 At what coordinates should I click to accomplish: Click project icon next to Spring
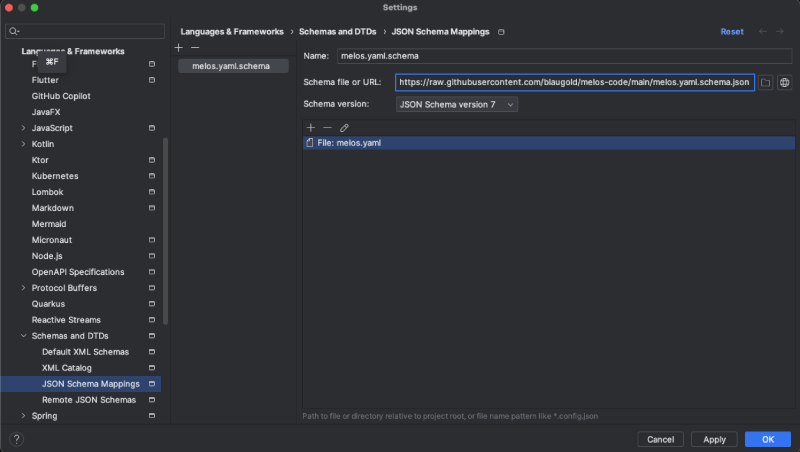coord(152,416)
